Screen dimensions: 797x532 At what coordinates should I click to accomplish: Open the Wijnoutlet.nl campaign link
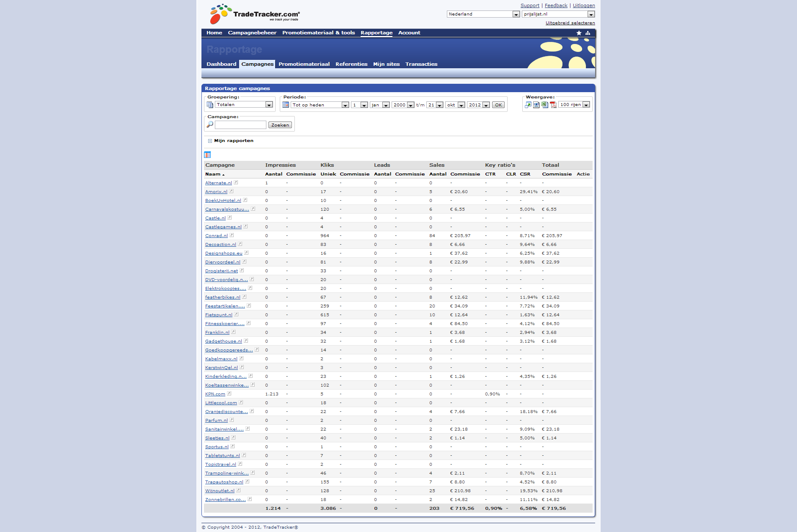[220, 491]
